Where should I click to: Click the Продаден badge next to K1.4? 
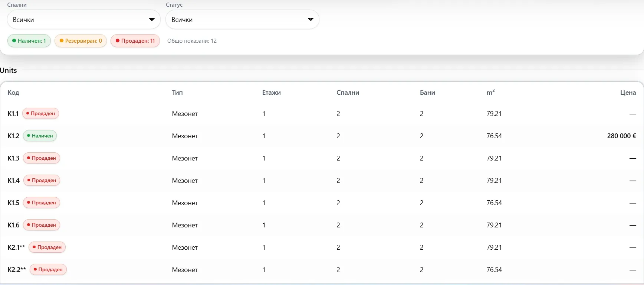pyautogui.click(x=42, y=180)
